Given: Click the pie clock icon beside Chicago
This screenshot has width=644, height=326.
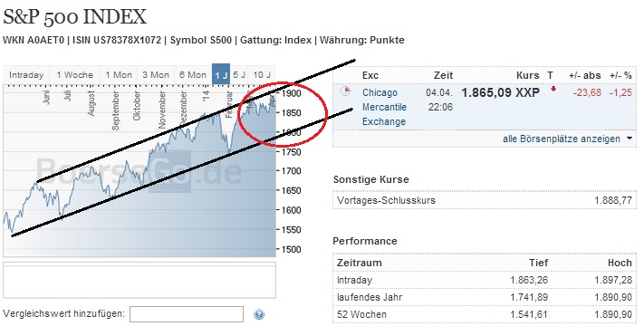Looking at the screenshot, I should [346, 91].
